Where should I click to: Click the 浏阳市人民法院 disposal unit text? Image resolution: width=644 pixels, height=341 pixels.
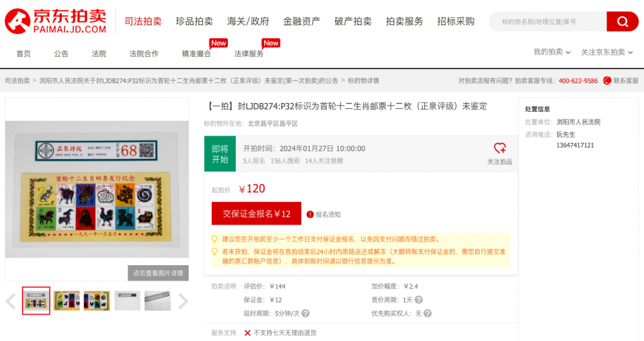tap(578, 122)
